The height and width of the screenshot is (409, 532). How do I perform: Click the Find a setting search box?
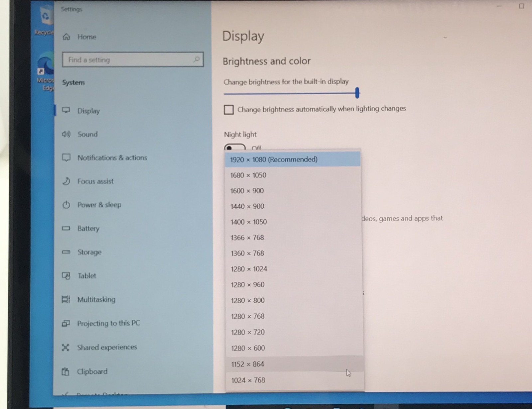[133, 59]
